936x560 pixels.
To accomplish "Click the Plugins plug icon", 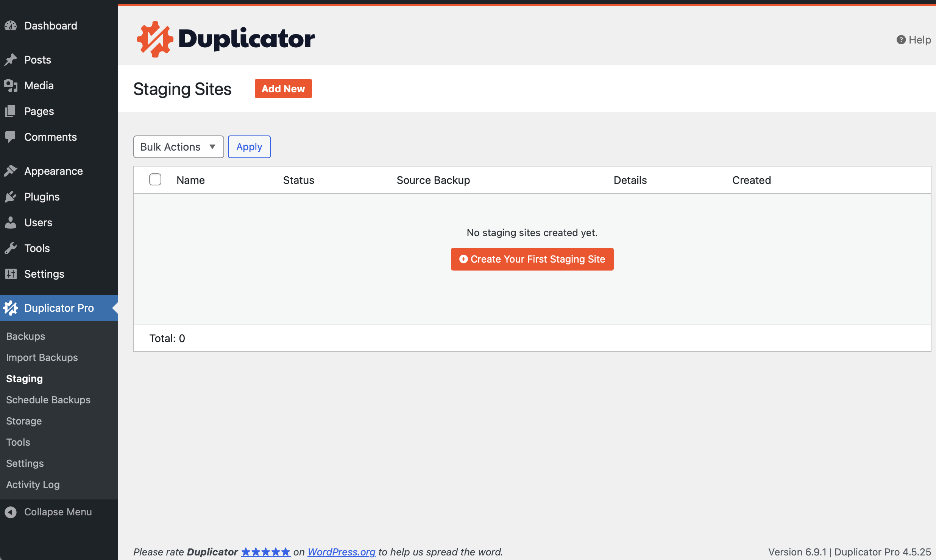I will [x=11, y=197].
